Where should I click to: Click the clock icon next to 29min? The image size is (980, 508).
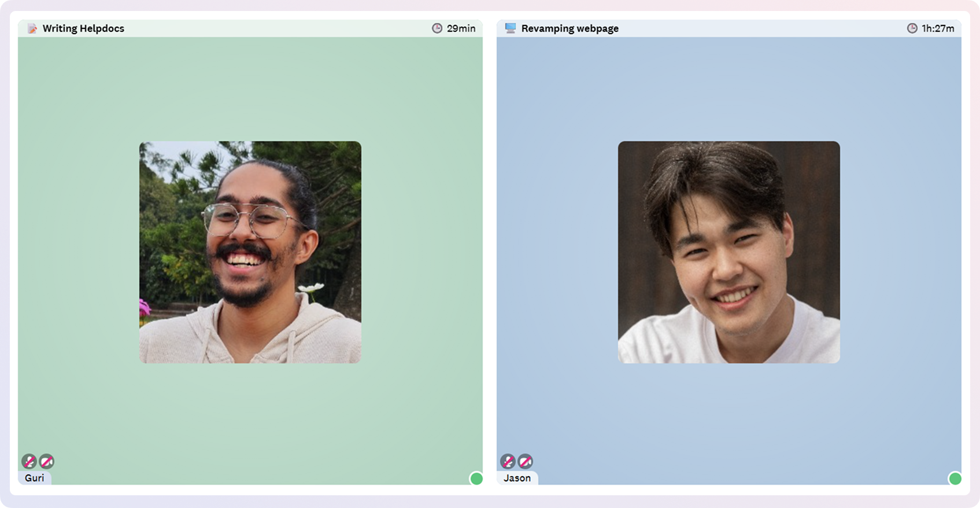[x=437, y=28]
